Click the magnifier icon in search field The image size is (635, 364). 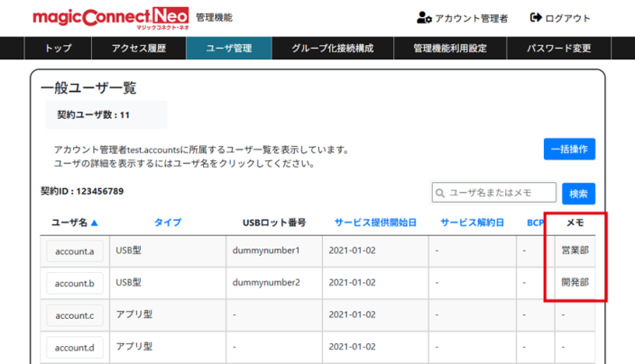pyautogui.click(x=440, y=193)
